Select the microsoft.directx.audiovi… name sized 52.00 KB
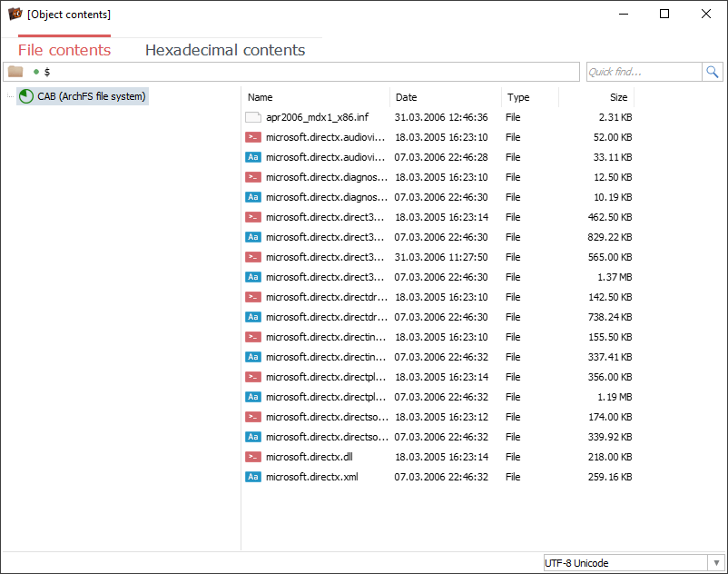Screen dimensions: 728x574 click(x=326, y=137)
